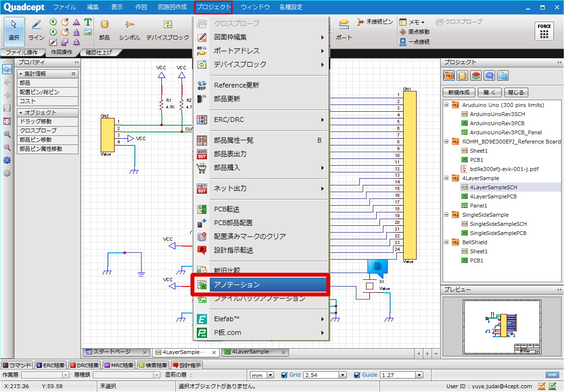Open the OB object panel icon
Image resolution: width=564 pixels, height=392 pixels.
point(489,76)
